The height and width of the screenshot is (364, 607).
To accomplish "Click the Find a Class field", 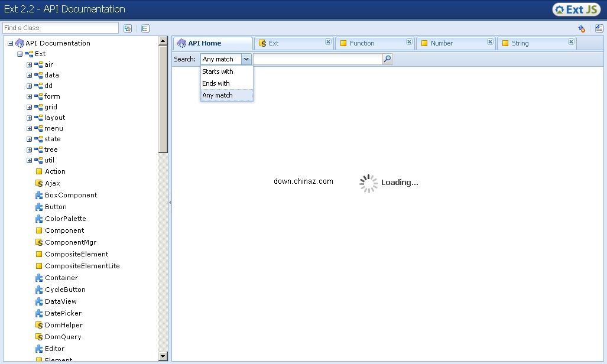I will coord(60,28).
